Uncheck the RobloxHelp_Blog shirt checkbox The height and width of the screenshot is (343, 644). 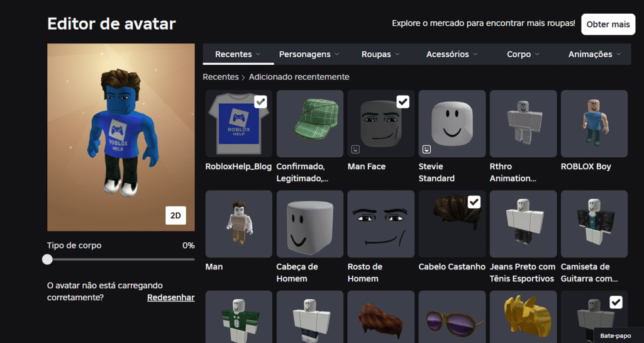tap(260, 102)
